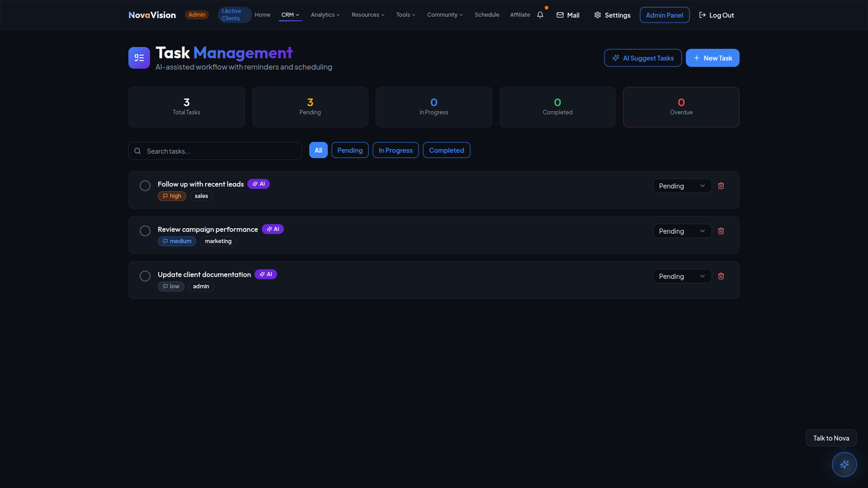Image resolution: width=868 pixels, height=488 pixels.
Task: Open the Nova AI assistant sparkle button
Action: 844,464
